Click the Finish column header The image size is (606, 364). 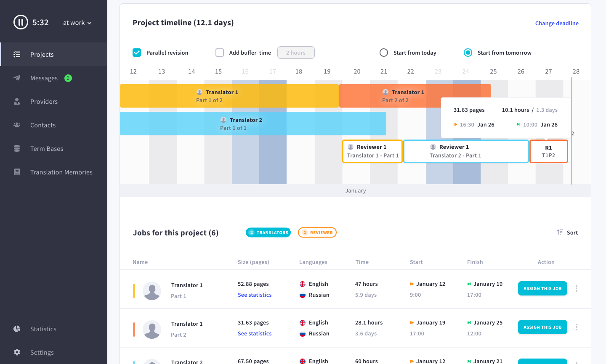pyautogui.click(x=475, y=262)
